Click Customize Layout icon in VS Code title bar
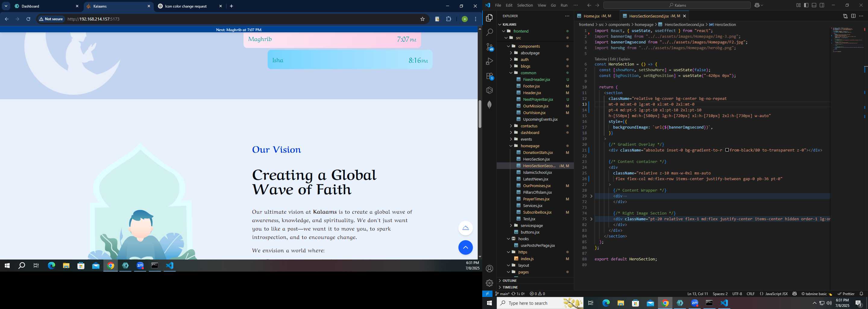This screenshot has height=309, width=868. 798,5
